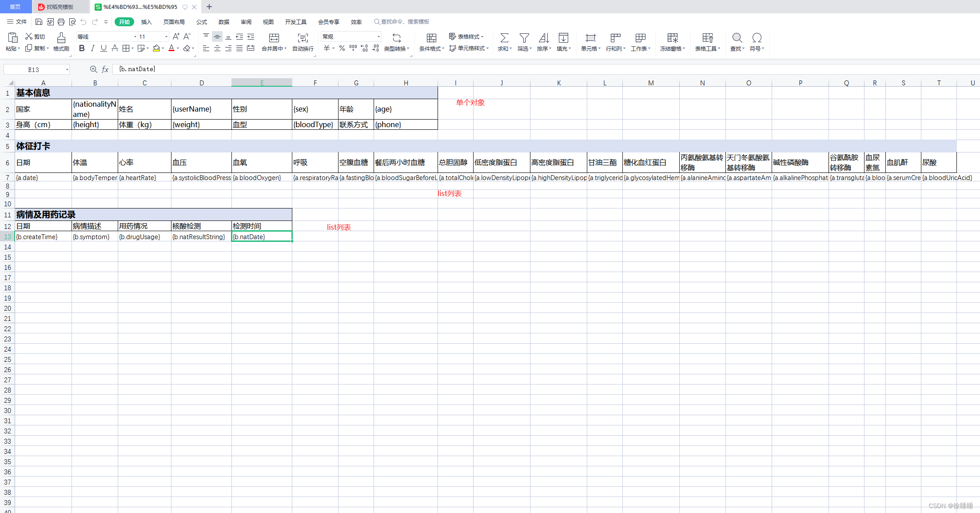Click the formula bar showing {b.natDate}
The image size is (980, 513).
pyautogui.click(x=546, y=69)
